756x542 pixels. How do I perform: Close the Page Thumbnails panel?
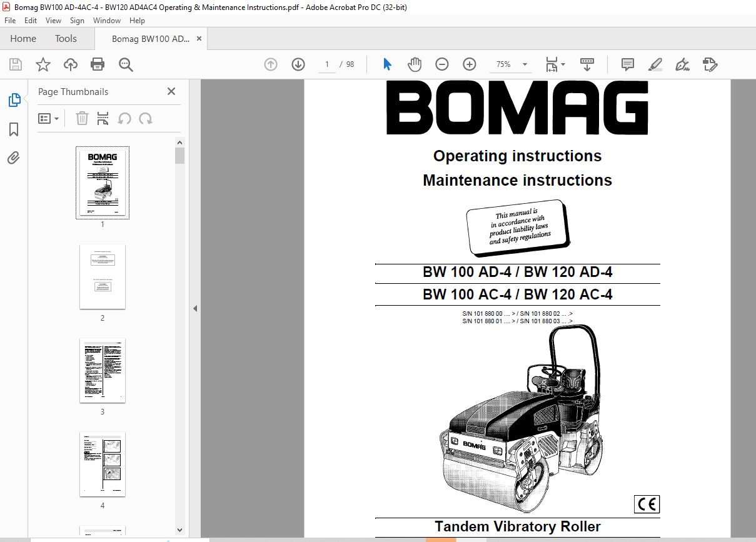(x=171, y=91)
